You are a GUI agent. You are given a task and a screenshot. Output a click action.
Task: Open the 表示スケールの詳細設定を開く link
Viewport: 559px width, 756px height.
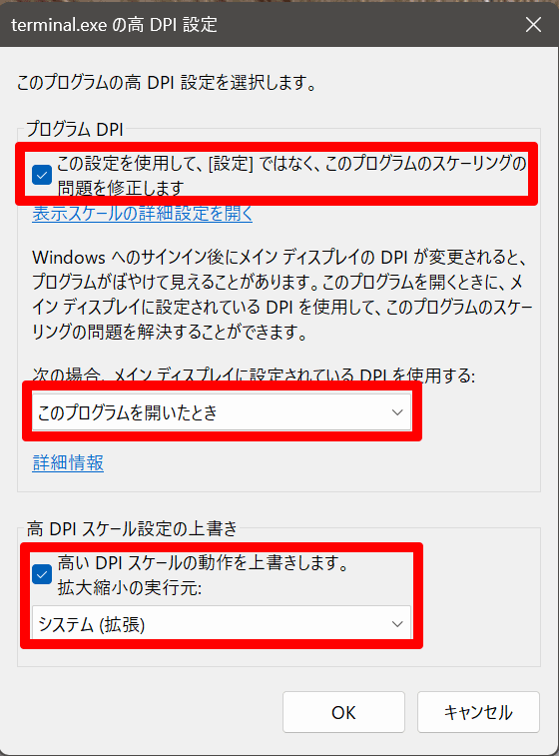(x=143, y=213)
